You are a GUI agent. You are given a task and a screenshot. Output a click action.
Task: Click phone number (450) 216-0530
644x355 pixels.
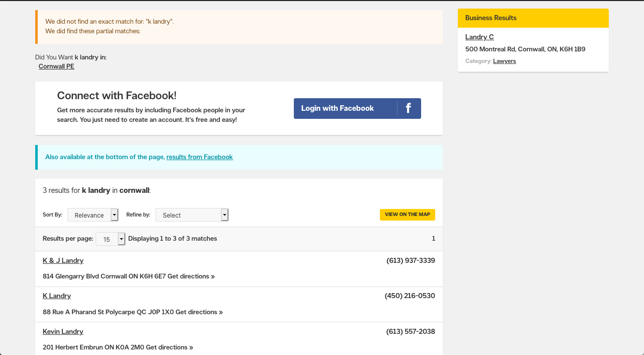410,296
